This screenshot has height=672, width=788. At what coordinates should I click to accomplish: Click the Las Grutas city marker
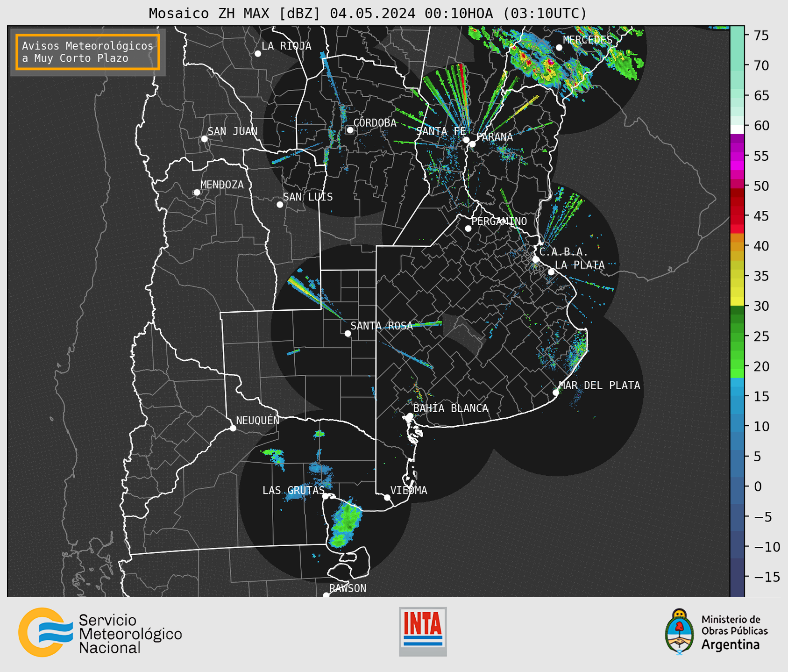[x=326, y=496]
